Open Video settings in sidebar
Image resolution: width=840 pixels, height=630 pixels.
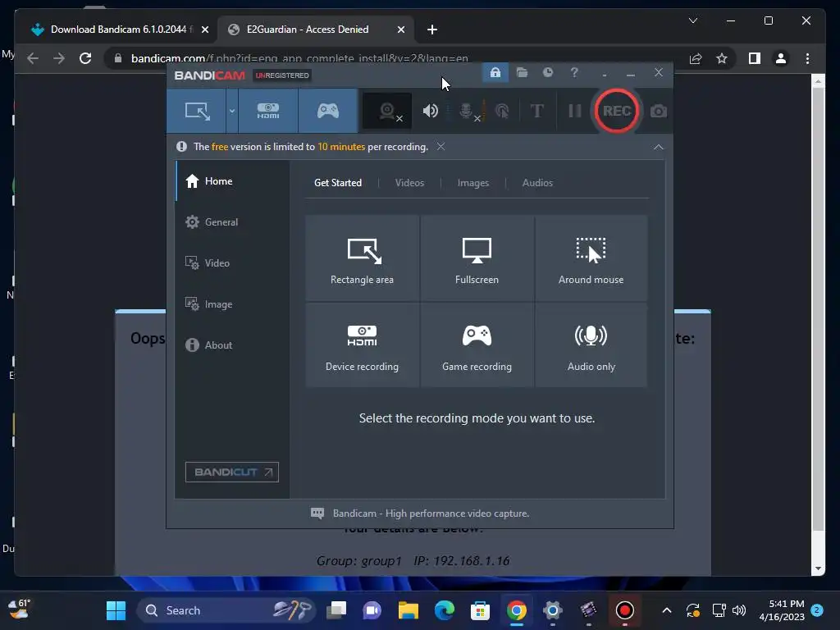pyautogui.click(x=232, y=263)
